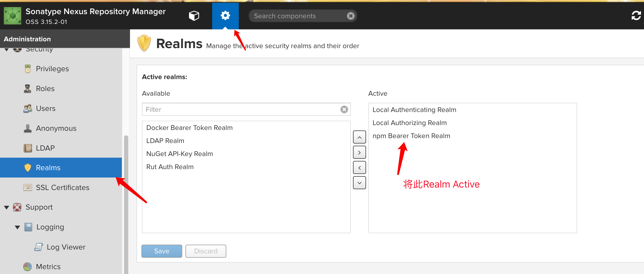Click the Realms shield icon in sidebar
Screen dimensions: 644x274
(x=27, y=168)
